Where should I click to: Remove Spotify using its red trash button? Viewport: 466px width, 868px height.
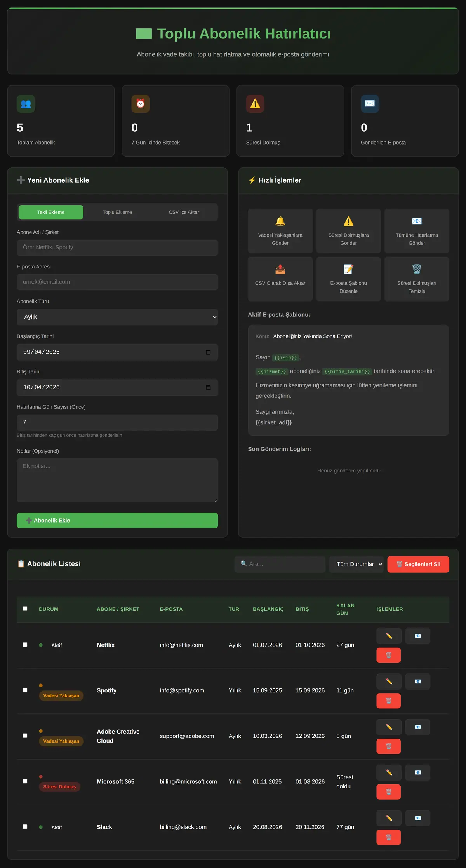coord(388,701)
